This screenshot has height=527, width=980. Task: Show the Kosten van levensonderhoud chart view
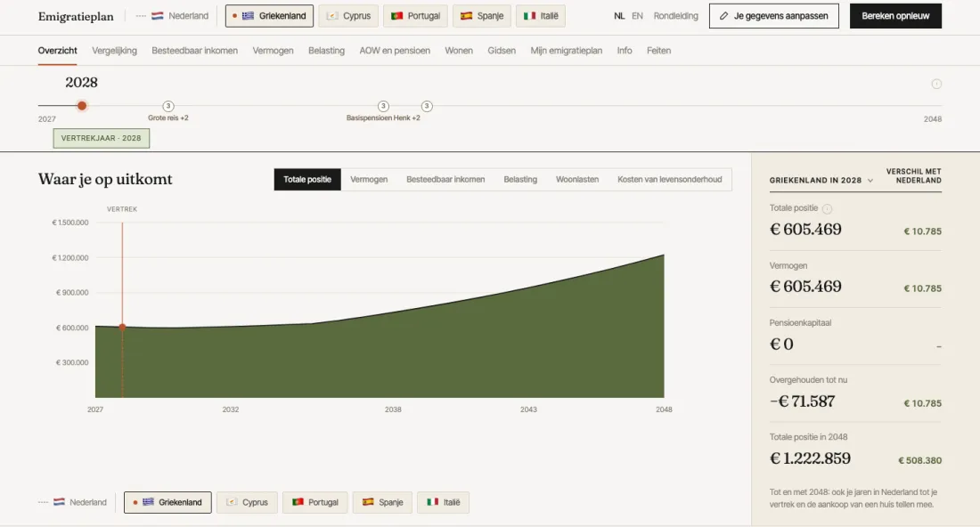pos(669,179)
